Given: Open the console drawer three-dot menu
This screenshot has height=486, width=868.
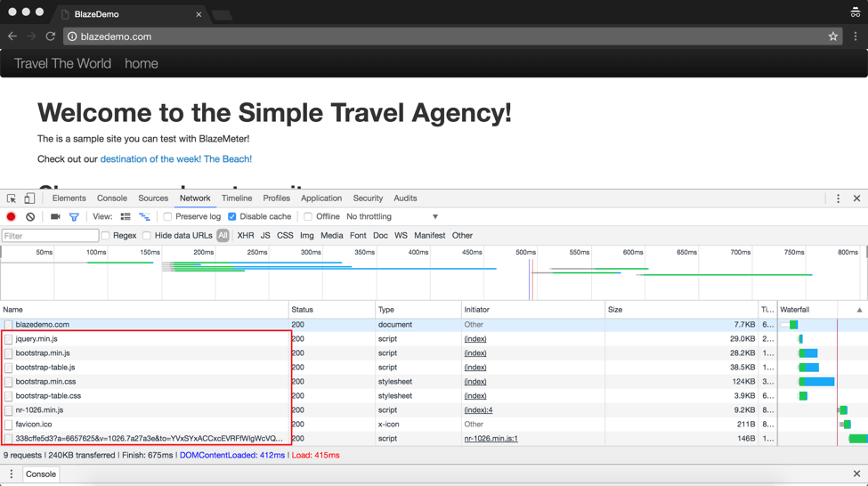Looking at the screenshot, I should tap(11, 474).
